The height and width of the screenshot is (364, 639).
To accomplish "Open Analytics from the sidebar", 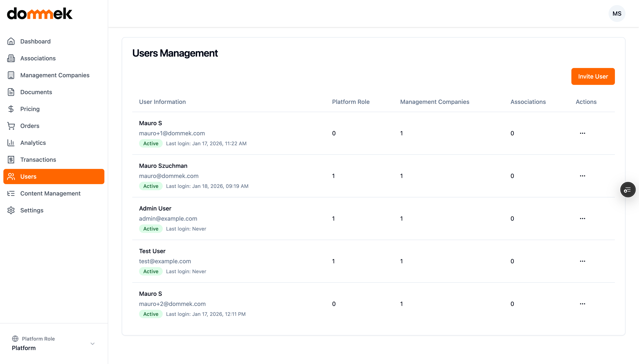I will click(54, 143).
